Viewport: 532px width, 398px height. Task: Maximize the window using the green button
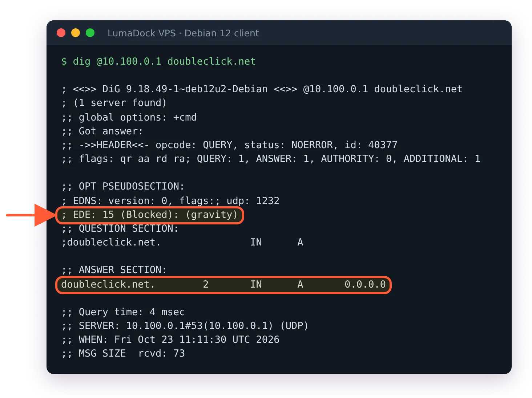point(90,33)
